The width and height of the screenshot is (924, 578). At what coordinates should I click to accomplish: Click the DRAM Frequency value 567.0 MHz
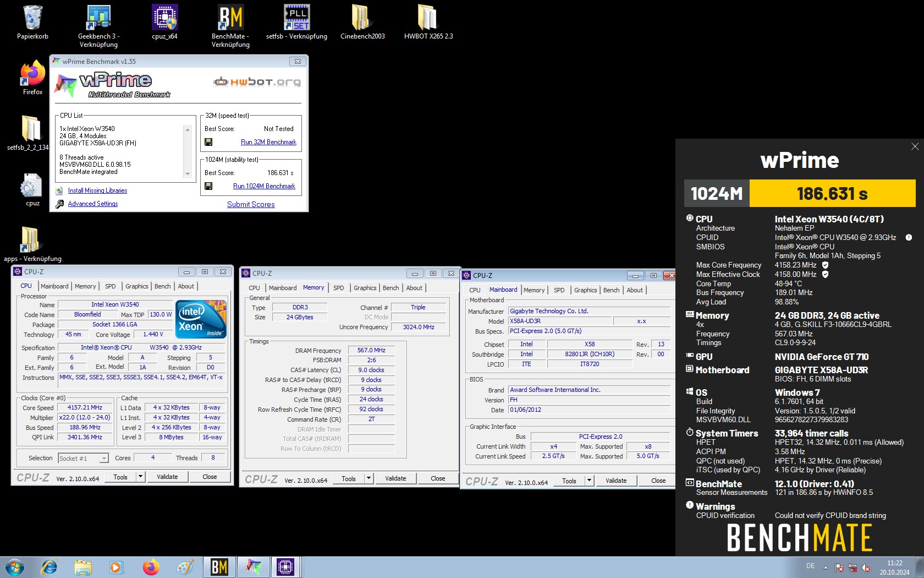371,350
